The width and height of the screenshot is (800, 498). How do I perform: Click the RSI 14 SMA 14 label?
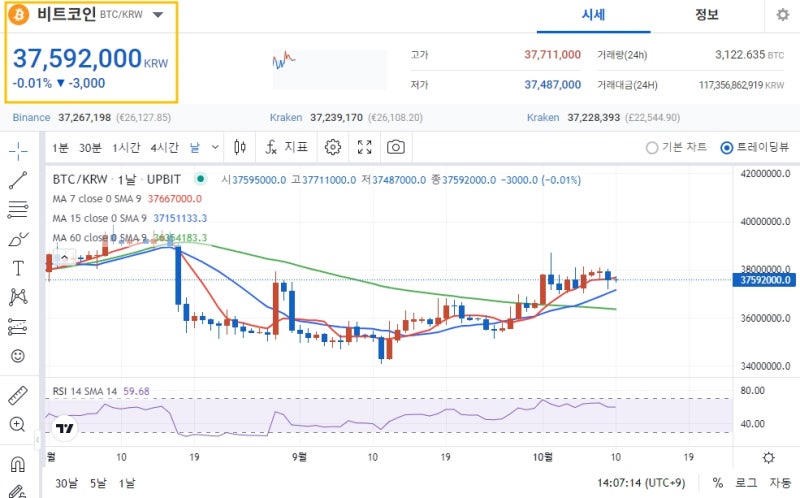[x=85, y=391]
